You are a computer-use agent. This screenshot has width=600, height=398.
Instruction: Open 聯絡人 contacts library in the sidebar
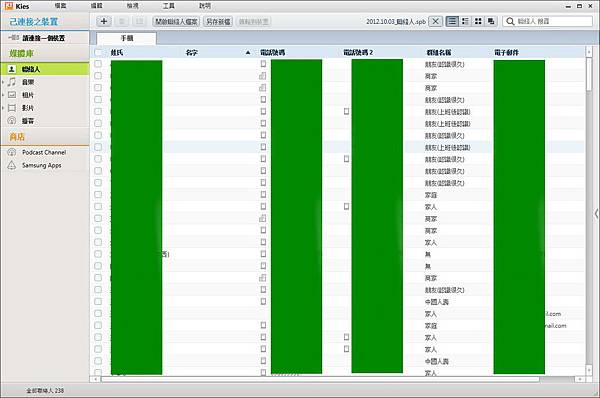[x=44, y=69]
